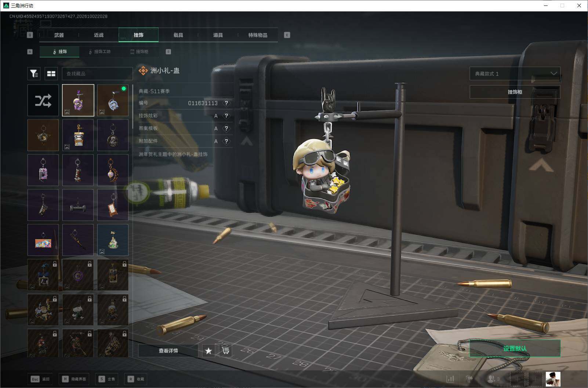588x388 pixels.
Task: Open help for 附加配件 row
Action: [x=226, y=141]
